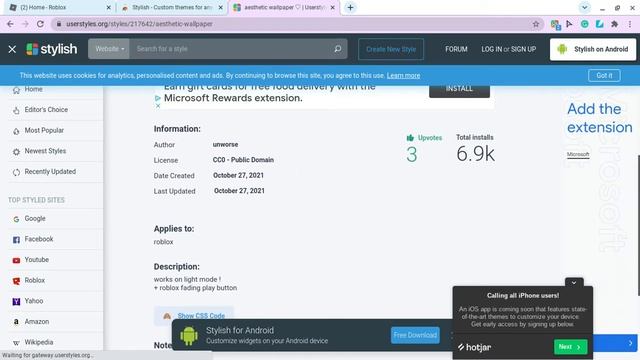640x360 pixels.
Task: Close the aesthetic wallpaper tab
Action: (x=332, y=7)
